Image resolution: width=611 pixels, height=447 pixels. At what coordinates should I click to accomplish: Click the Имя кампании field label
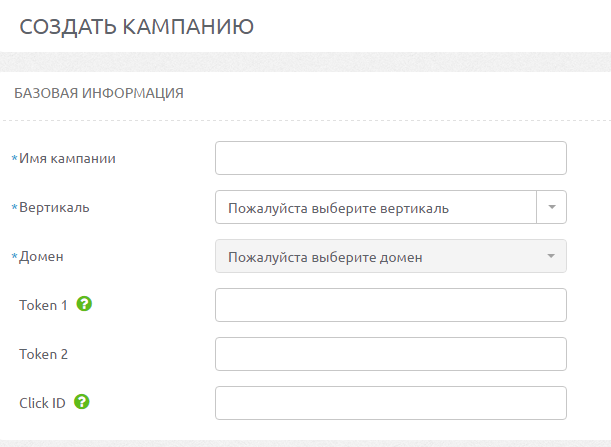[x=64, y=158]
